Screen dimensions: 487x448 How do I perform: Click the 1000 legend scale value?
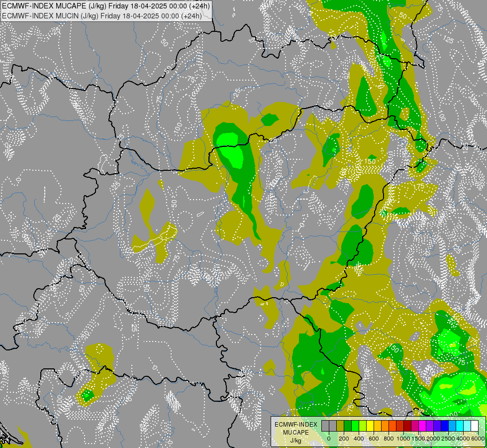403,439
